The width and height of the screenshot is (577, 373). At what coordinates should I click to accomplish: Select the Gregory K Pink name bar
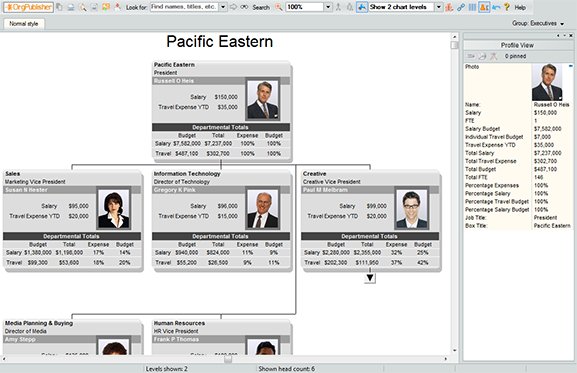coord(199,190)
